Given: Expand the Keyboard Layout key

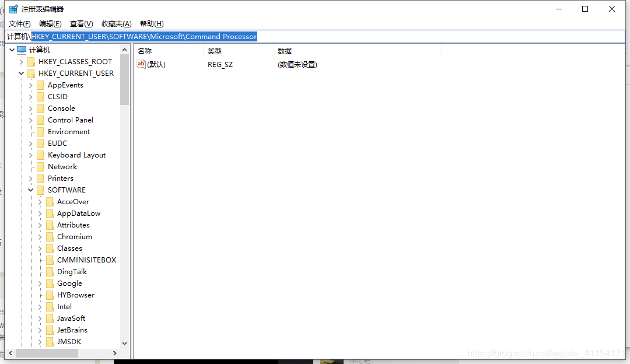Looking at the screenshot, I should point(30,155).
